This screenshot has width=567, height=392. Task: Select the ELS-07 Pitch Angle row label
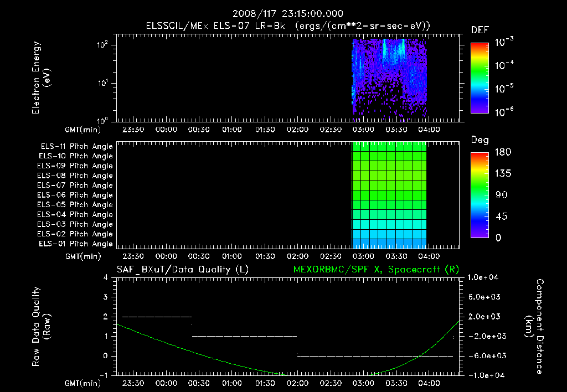(x=75, y=185)
